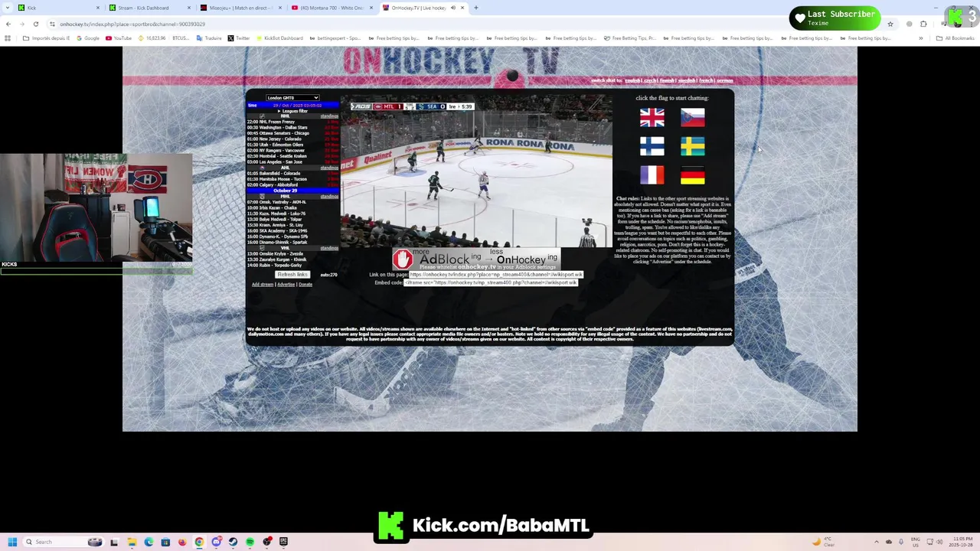Screen dimensions: 980x551
Task: Switch chat language to french link
Action: [x=706, y=80]
